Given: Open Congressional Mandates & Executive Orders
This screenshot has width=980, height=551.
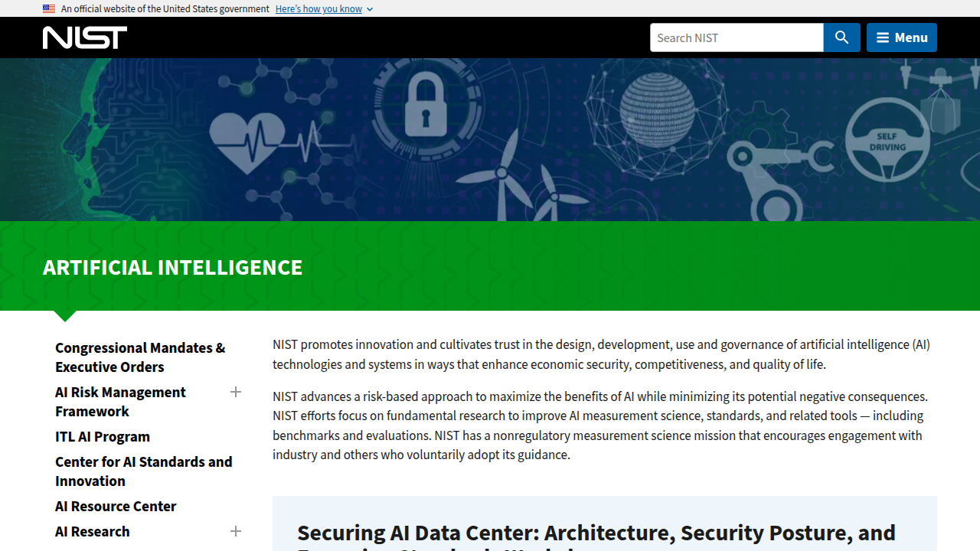Looking at the screenshot, I should (140, 357).
